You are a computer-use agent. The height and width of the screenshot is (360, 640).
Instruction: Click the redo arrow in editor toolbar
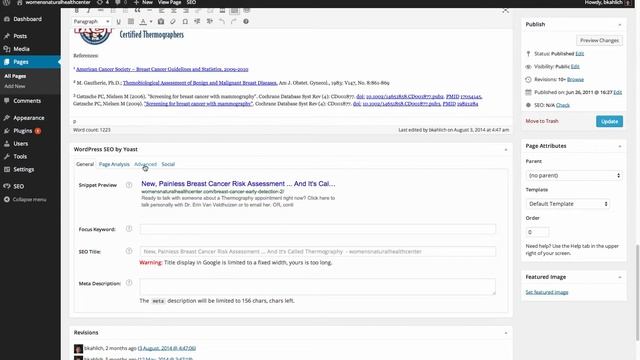(x=233, y=22)
